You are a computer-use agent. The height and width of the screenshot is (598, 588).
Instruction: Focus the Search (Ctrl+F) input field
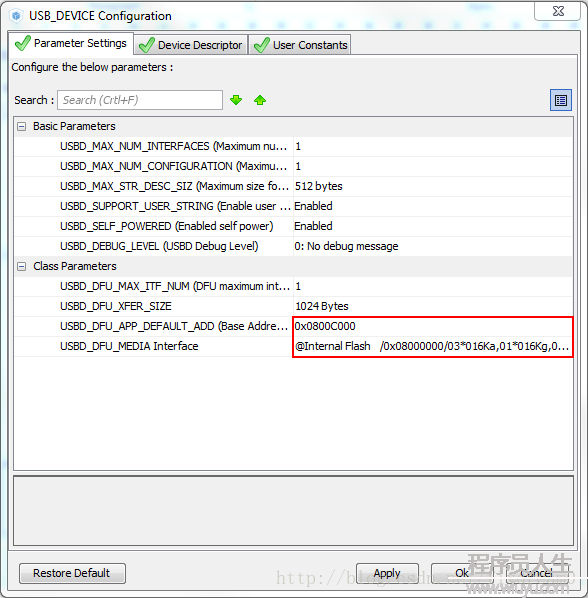click(140, 100)
